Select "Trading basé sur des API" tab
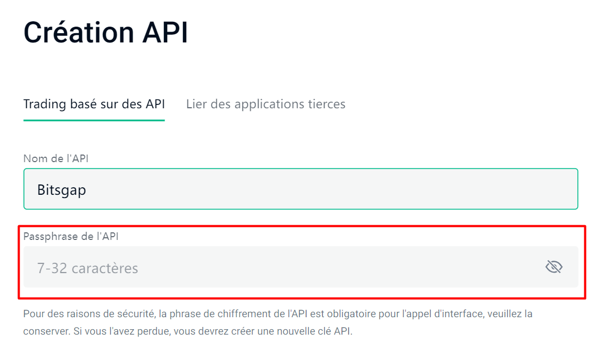The image size is (611, 364). pyautogui.click(x=94, y=104)
